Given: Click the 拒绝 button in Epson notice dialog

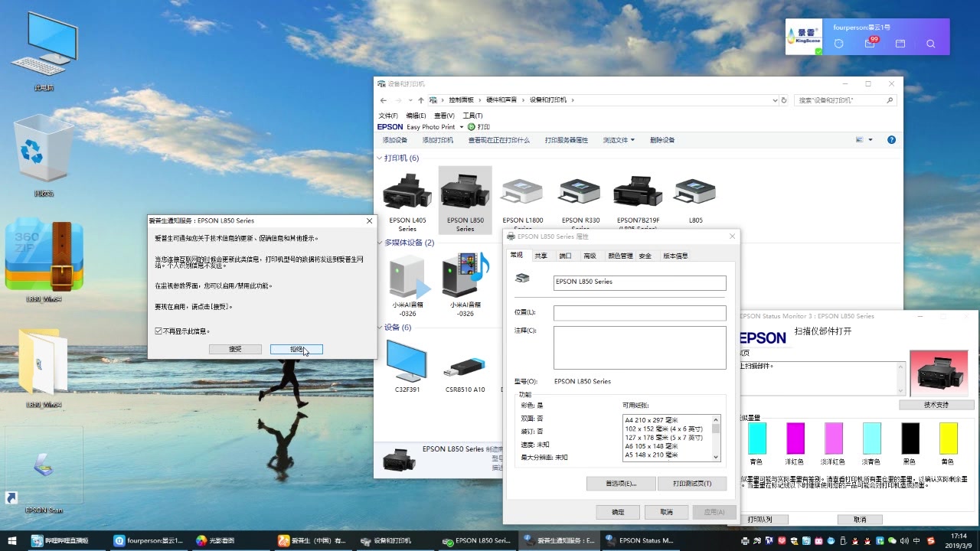Looking at the screenshot, I should [296, 349].
